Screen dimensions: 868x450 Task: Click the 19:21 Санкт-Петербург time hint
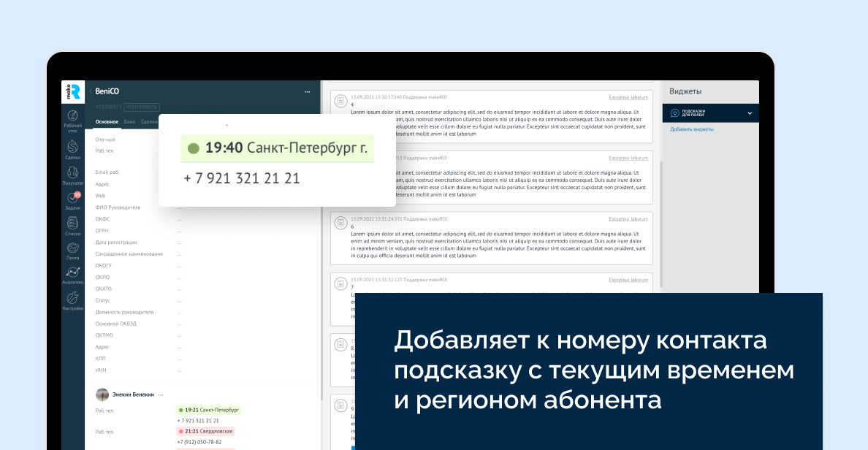(209, 410)
